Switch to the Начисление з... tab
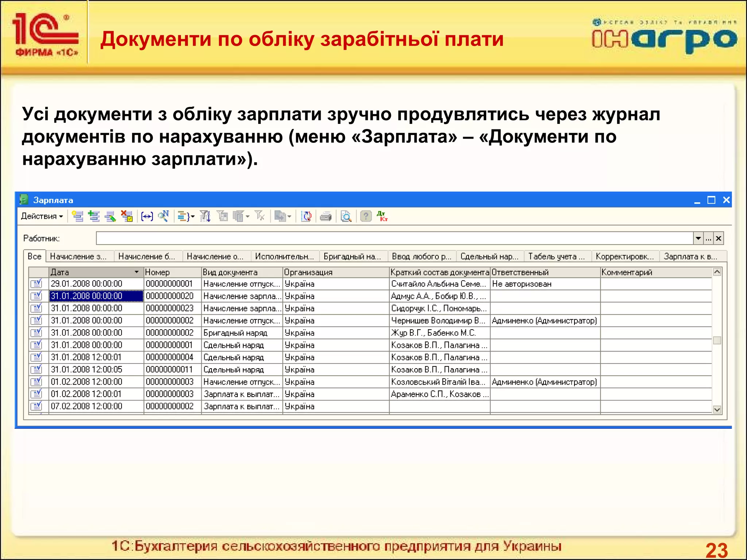Image resolution: width=747 pixels, height=560 pixels. coord(80,257)
